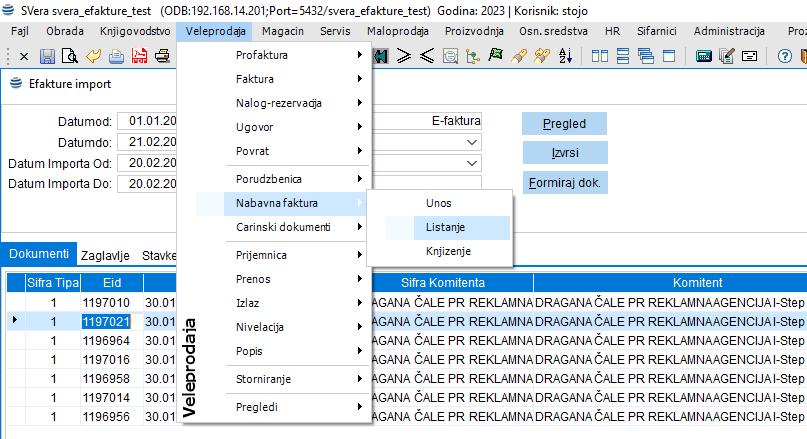This screenshot has height=439, width=807.
Task: Click the Save floppy disk icon
Action: [x=47, y=55]
